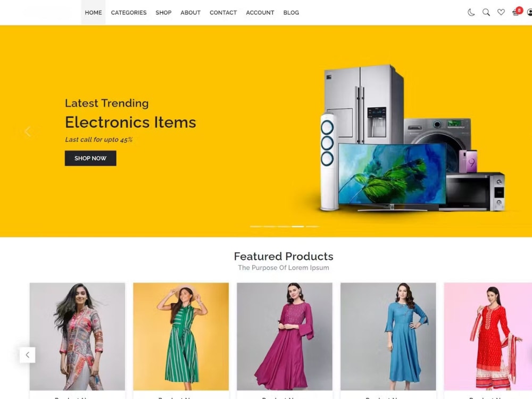Navigate to the About page

[190, 13]
